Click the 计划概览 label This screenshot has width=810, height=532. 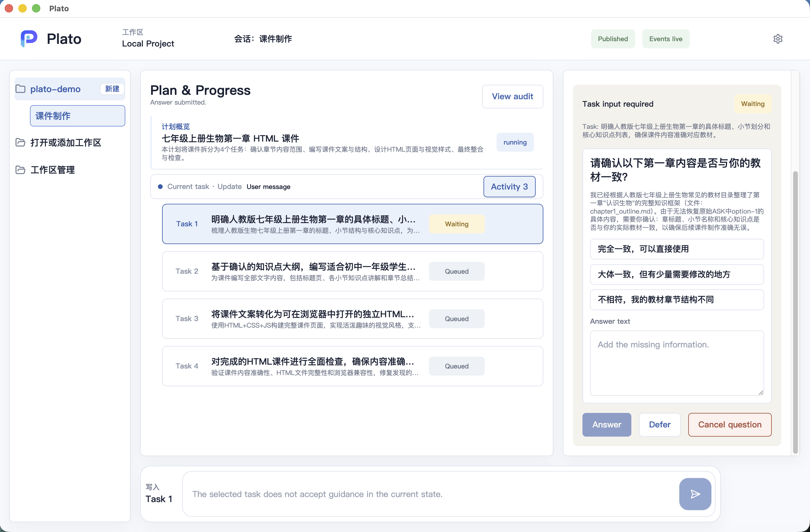click(x=176, y=126)
